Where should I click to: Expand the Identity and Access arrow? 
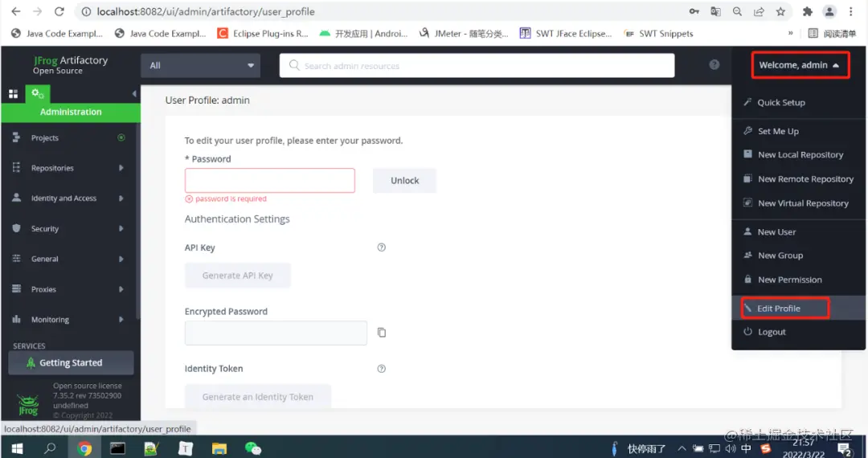[121, 198]
